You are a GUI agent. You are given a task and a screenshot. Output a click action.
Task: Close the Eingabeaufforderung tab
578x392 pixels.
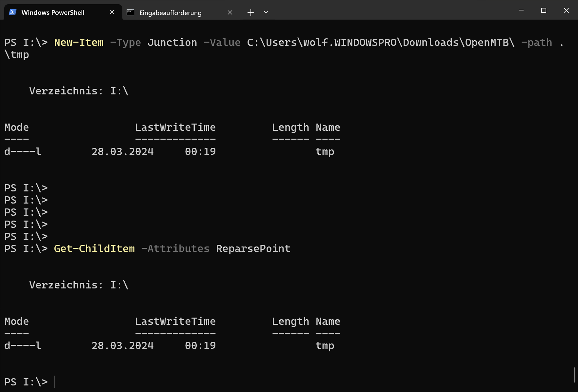[x=230, y=12]
